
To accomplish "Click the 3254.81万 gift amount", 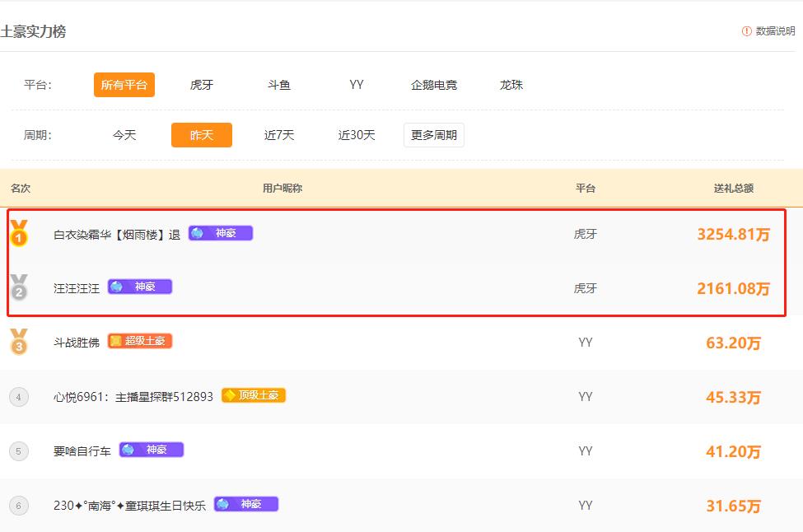I will coord(733,235).
